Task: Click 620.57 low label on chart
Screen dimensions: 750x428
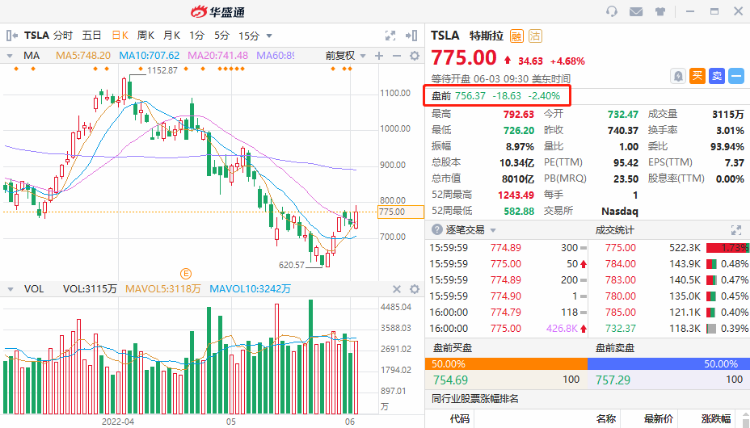Action: pyautogui.click(x=292, y=264)
